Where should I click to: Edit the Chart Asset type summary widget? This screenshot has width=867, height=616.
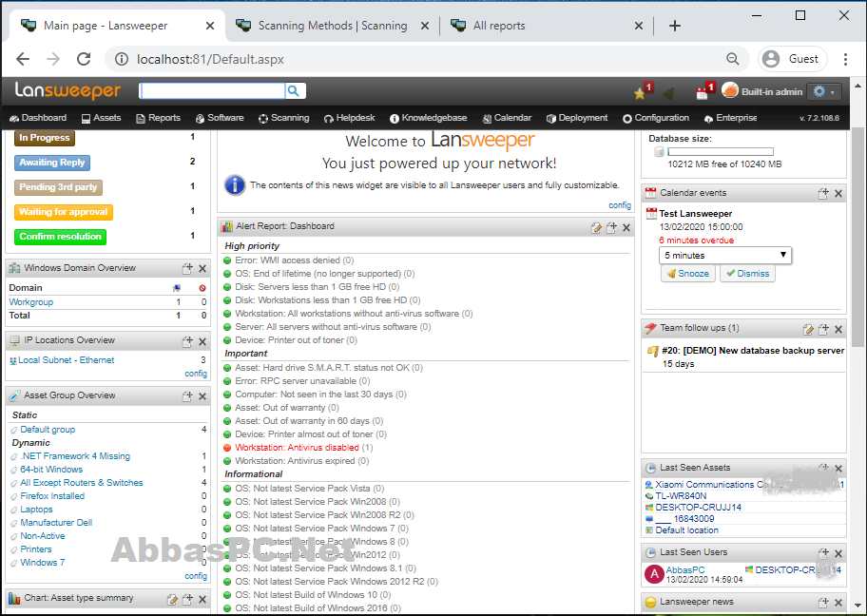(x=172, y=599)
